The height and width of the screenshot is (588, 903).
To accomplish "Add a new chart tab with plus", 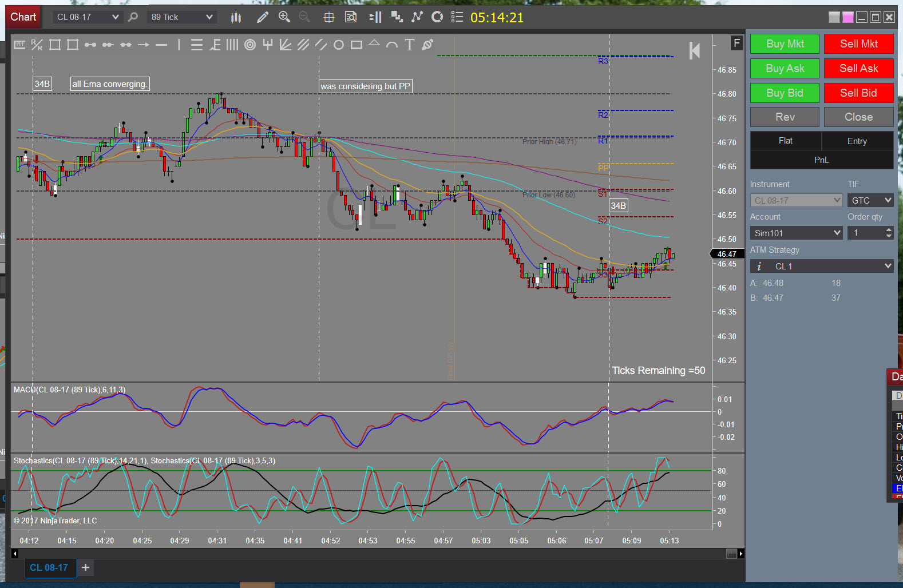I will [85, 567].
